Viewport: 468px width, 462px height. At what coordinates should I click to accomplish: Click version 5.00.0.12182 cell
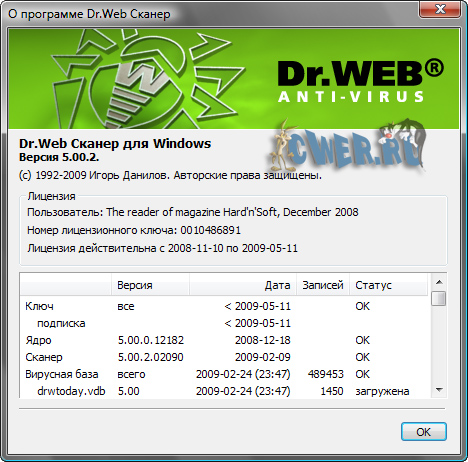pos(151,340)
